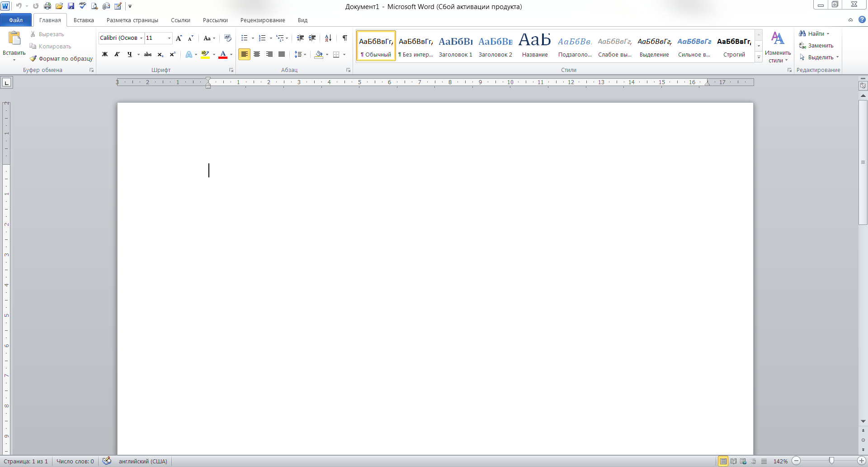868x467 pixels.
Task: Click the text highlight color button
Action: click(x=205, y=54)
